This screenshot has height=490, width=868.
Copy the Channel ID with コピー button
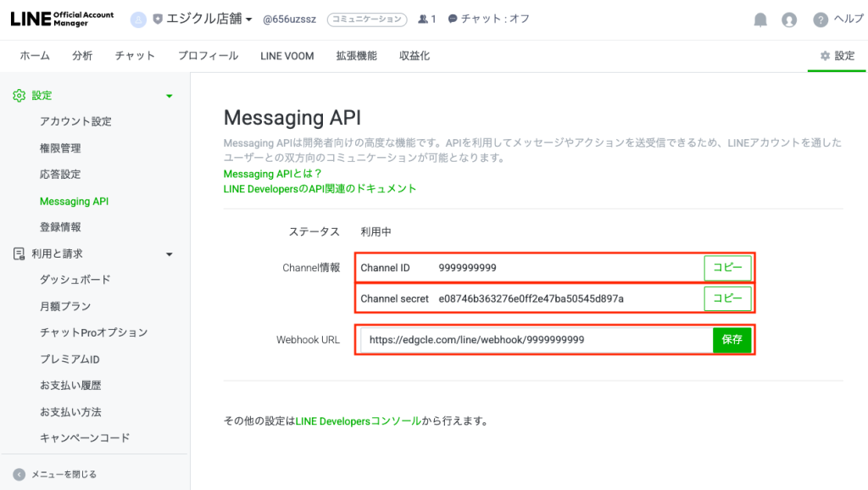[727, 268]
